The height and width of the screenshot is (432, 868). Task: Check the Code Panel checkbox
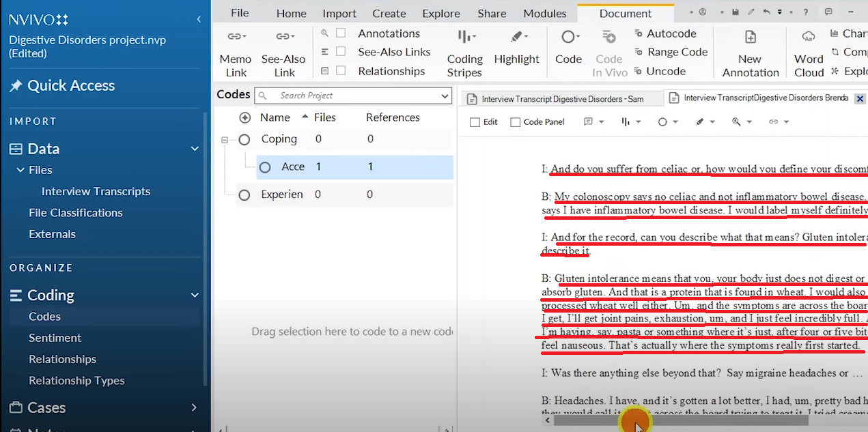[514, 121]
